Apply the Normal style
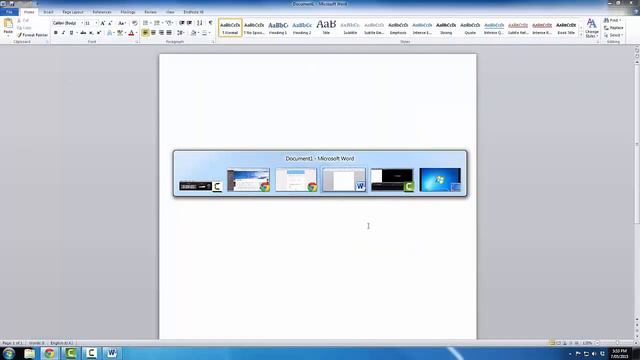 click(230, 28)
